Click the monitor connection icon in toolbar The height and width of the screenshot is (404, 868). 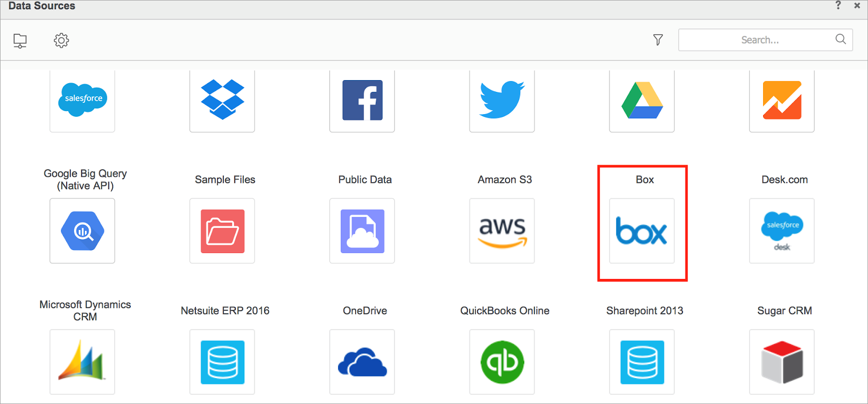(20, 40)
